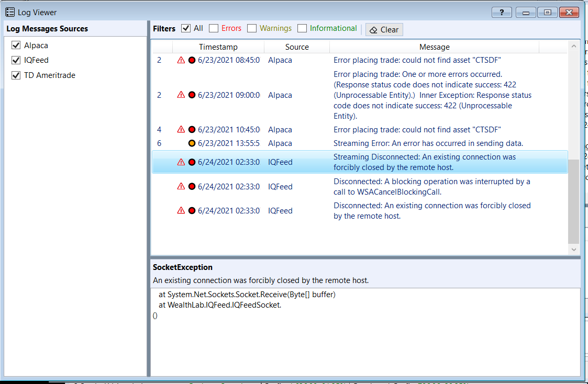
Task: Click the Log Viewer title bar icon
Action: [x=10, y=12]
